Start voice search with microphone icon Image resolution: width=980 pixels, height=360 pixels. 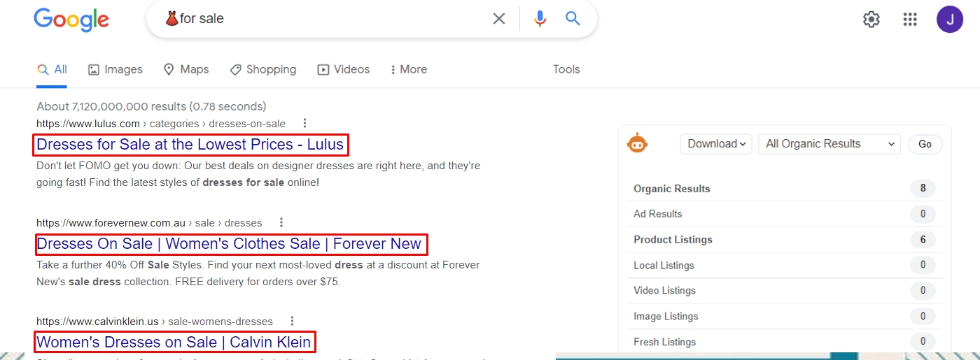click(540, 19)
